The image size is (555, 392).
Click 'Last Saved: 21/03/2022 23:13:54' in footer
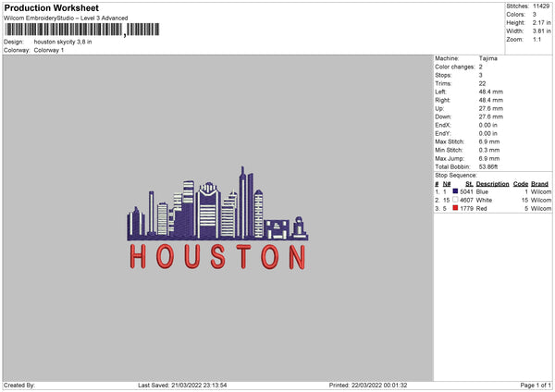click(x=182, y=386)
